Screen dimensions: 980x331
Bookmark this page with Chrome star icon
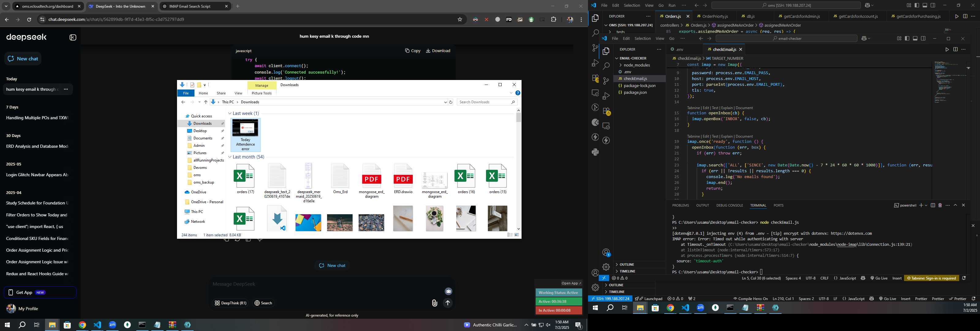[460, 19]
